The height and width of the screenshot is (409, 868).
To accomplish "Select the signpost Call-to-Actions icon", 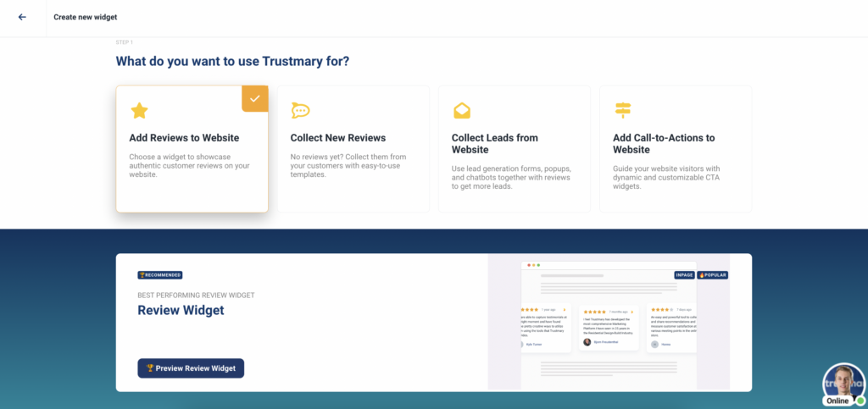I will [623, 111].
